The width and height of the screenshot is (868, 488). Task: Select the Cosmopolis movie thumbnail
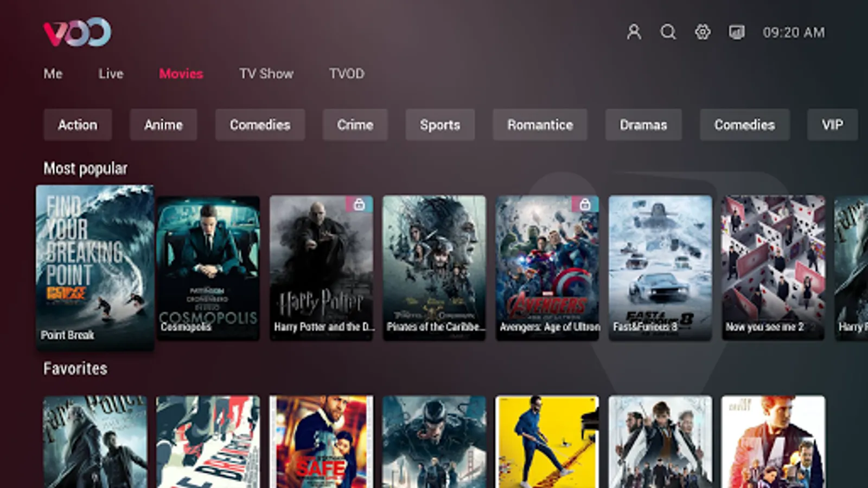click(x=208, y=268)
